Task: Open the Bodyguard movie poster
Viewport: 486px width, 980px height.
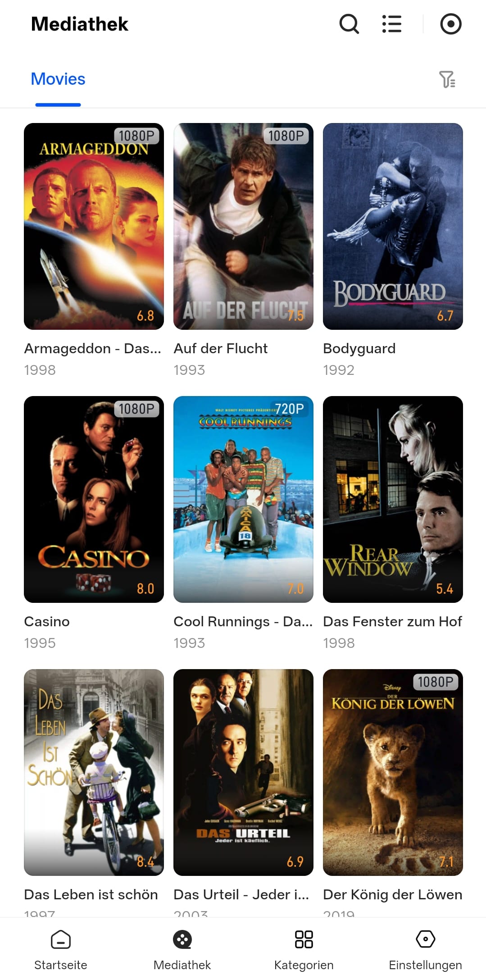Action: coord(393,226)
